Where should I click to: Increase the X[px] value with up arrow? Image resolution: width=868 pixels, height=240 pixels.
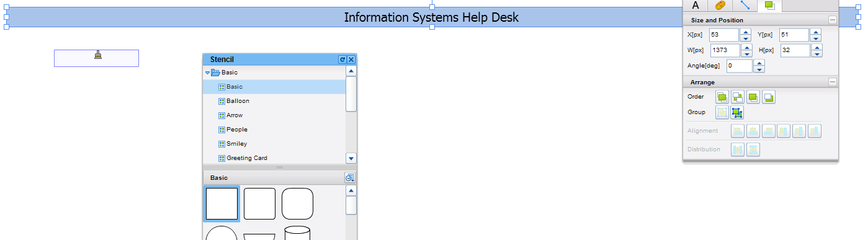click(x=746, y=32)
